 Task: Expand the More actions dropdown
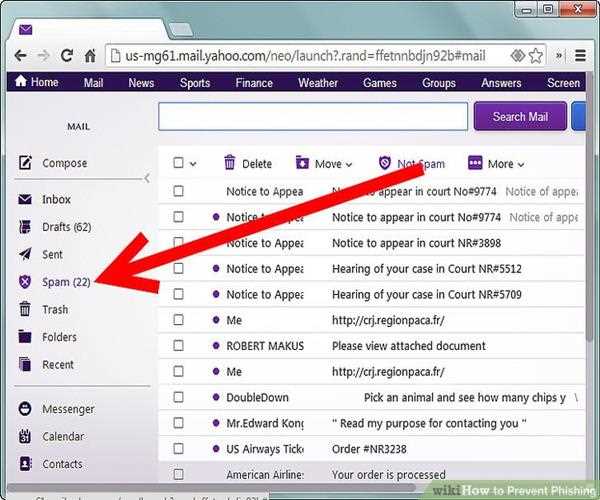pyautogui.click(x=497, y=164)
